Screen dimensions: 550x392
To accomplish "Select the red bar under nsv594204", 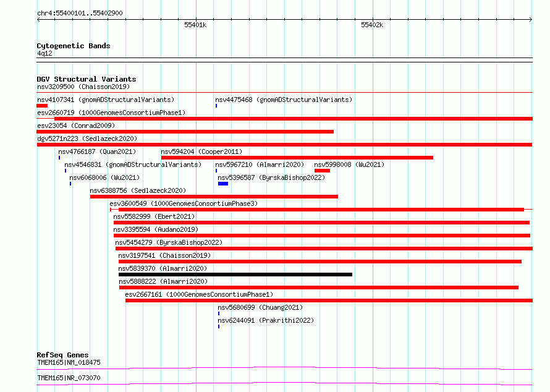I will pos(297,158).
